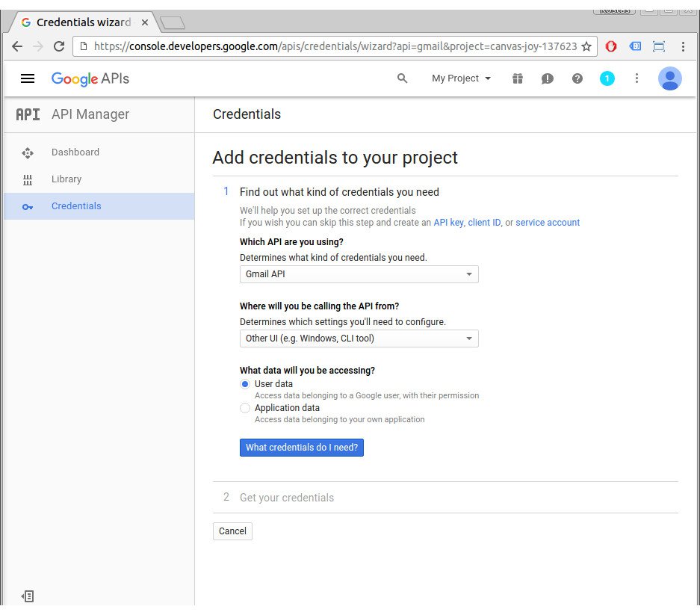Click the Opera extension icon
This screenshot has height=615, width=700.
610,46
